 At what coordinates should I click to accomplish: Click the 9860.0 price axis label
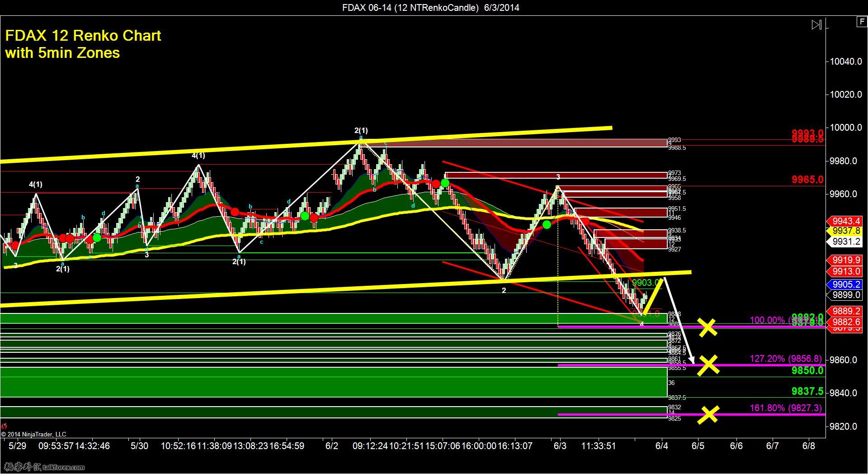(x=844, y=360)
